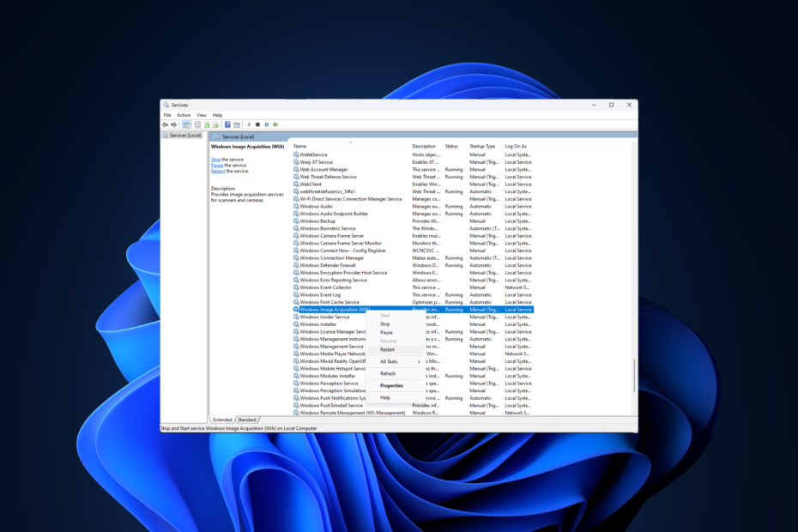
Task: Click gear icon beside Windows Backup
Action: [x=296, y=221]
